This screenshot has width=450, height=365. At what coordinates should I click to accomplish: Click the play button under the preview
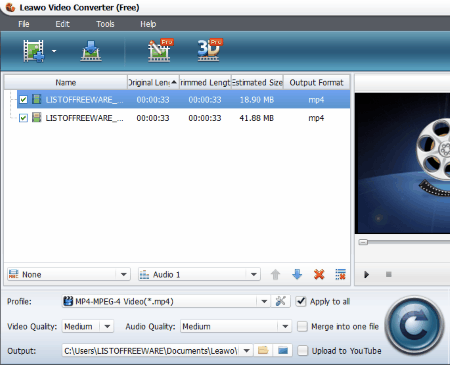pyautogui.click(x=367, y=275)
